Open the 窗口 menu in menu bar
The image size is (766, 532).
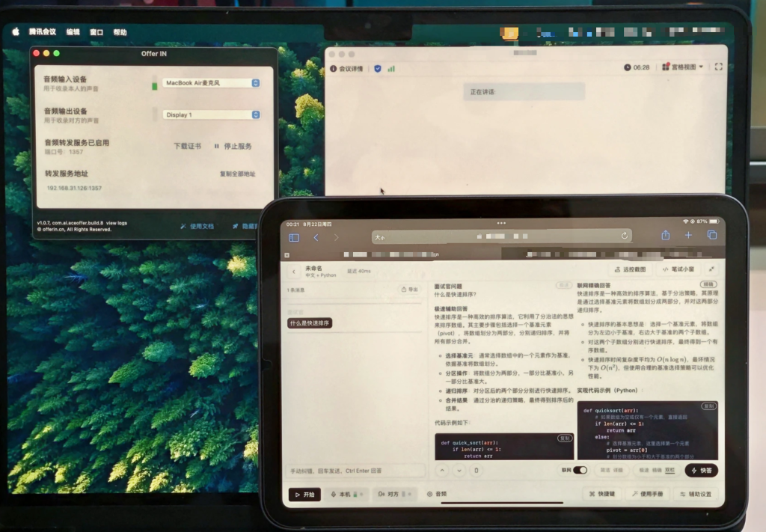[96, 32]
